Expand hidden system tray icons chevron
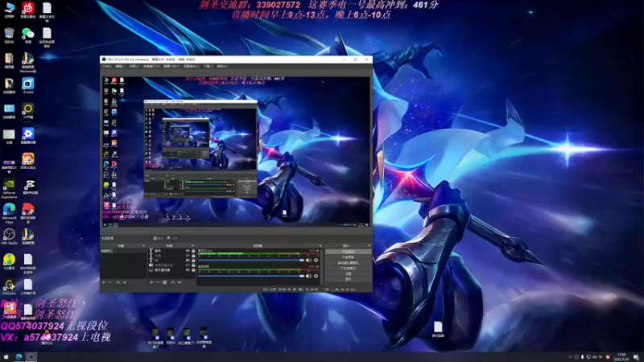This screenshot has height=362, width=644. [570, 357]
